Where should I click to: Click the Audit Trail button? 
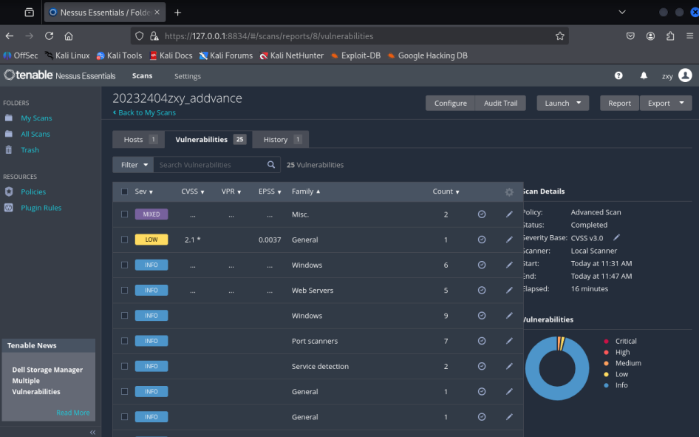pyautogui.click(x=500, y=103)
